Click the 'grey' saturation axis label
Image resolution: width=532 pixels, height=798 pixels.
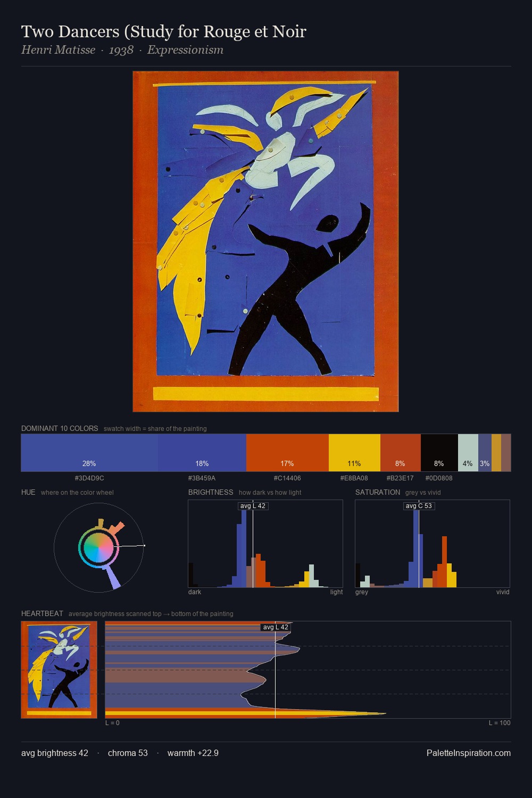(362, 592)
